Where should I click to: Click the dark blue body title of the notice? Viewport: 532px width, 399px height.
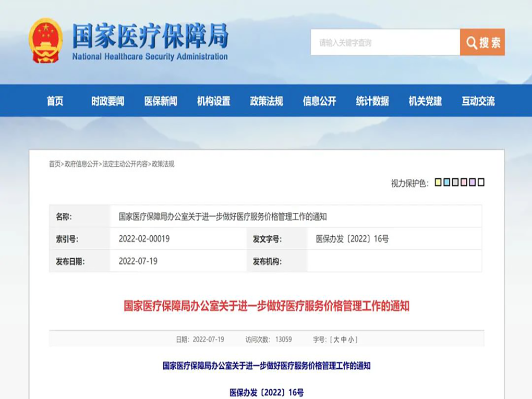pos(267,366)
